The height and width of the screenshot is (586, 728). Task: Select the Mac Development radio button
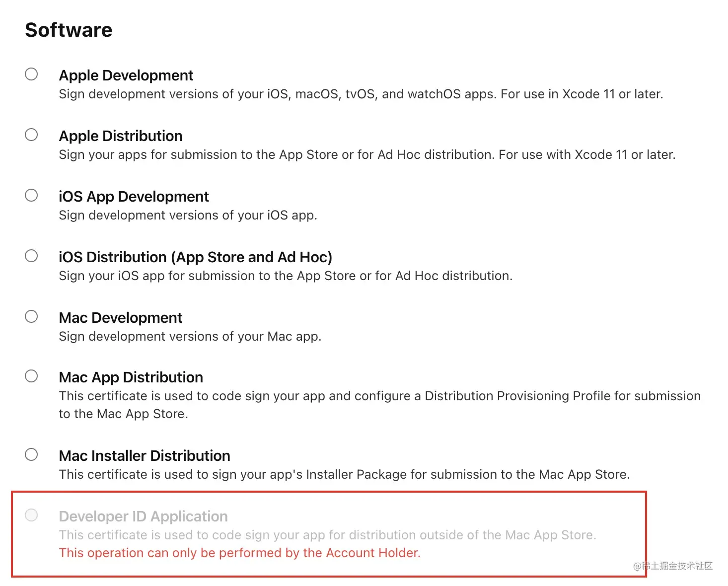31,316
